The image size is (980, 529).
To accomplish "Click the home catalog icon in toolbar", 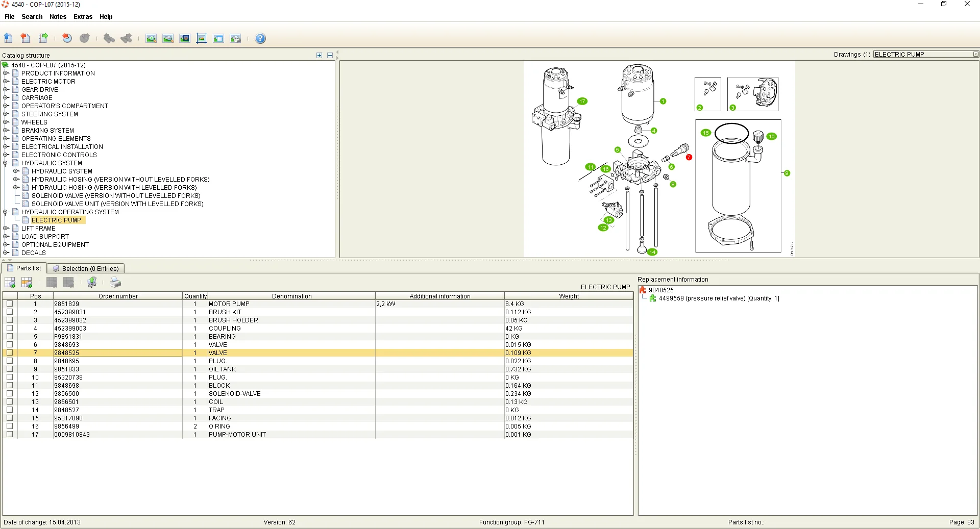I will coord(8,38).
